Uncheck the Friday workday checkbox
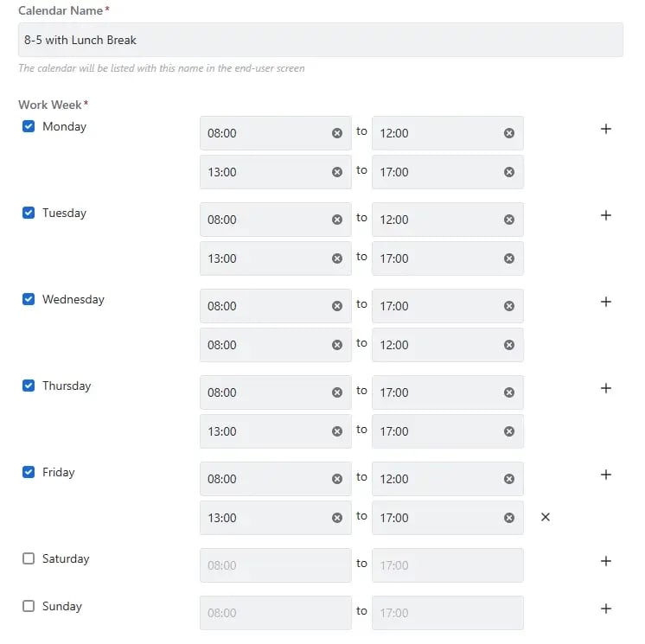Viewport: 645px width, 644px height. click(29, 472)
